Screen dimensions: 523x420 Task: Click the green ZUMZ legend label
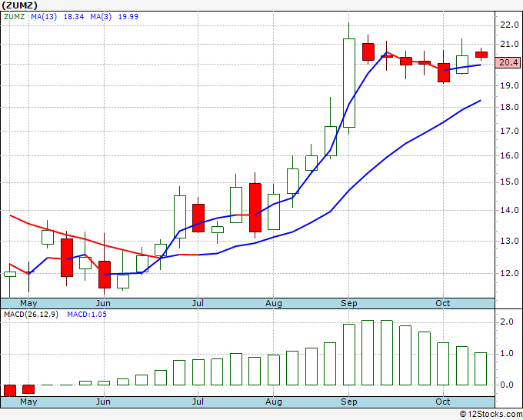14,16
